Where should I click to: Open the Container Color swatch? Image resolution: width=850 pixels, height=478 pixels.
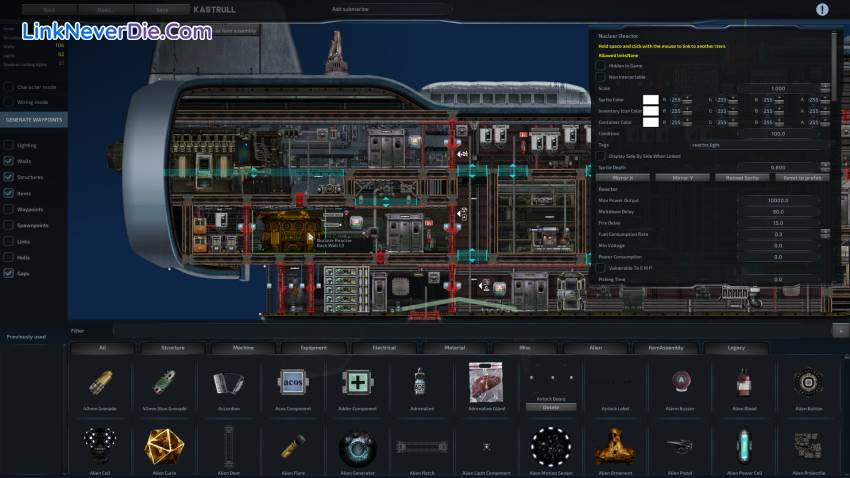tap(651, 122)
